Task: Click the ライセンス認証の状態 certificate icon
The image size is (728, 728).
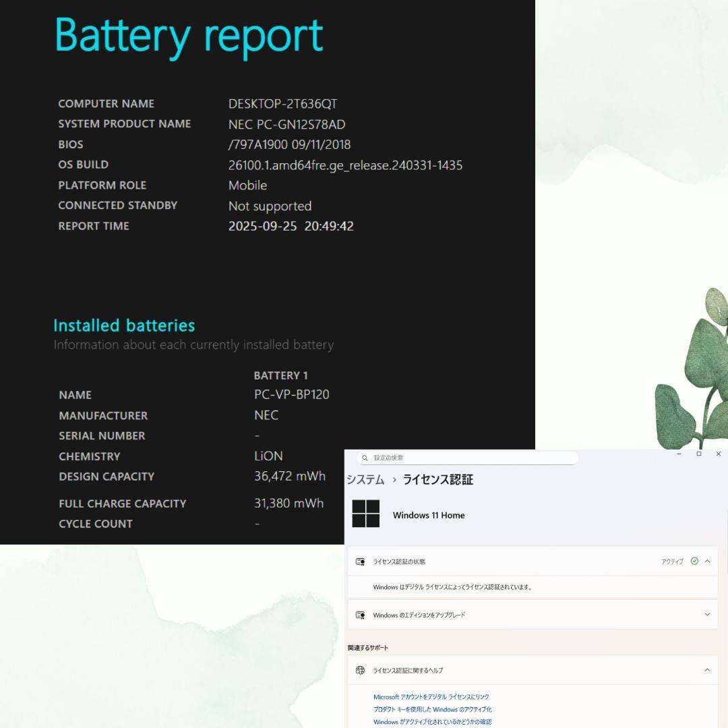Action: [360, 562]
